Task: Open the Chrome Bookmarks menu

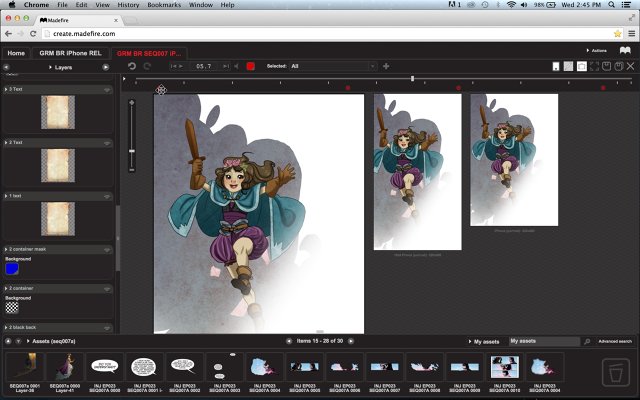Action: coord(164,5)
